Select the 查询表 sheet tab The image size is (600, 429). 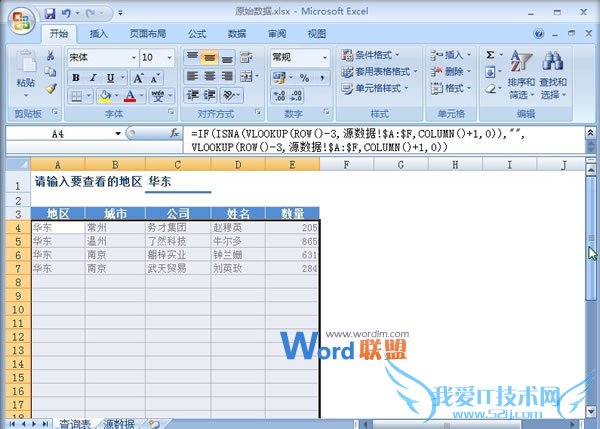tap(75, 424)
